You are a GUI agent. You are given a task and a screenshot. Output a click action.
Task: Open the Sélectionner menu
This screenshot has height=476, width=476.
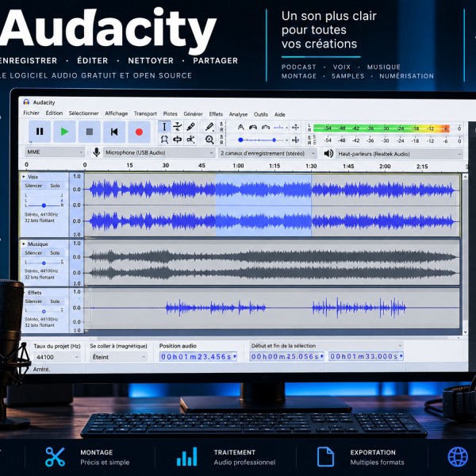point(83,113)
